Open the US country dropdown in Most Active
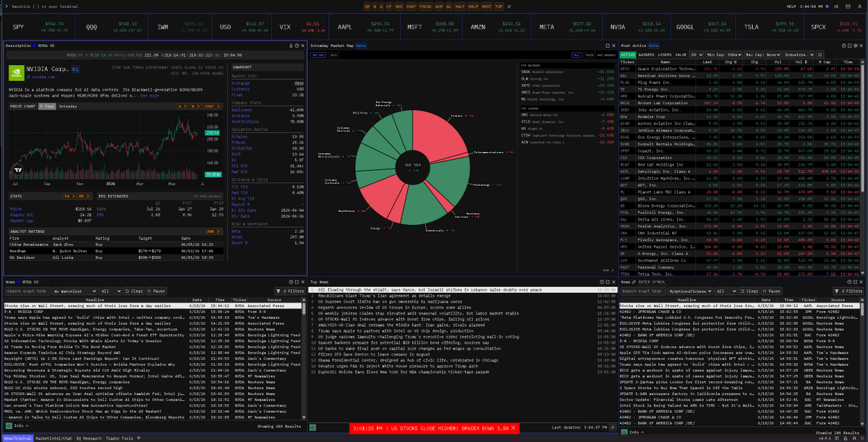The width and height of the screenshot is (868, 442). coord(696,55)
